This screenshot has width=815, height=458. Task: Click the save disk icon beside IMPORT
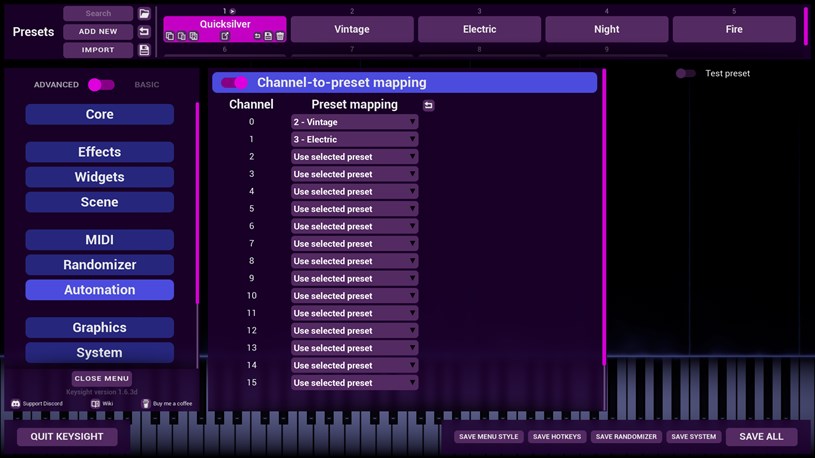click(144, 50)
